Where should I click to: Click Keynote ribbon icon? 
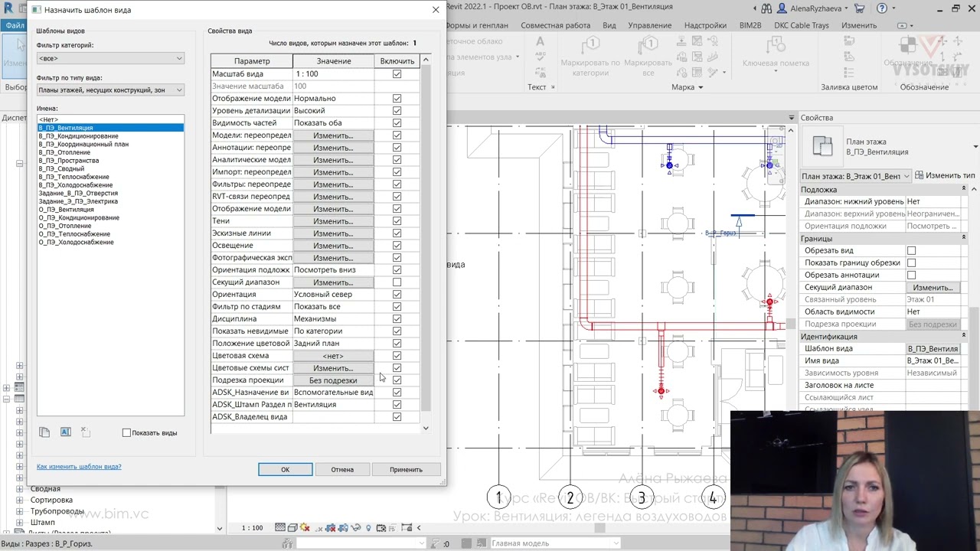coord(775,44)
